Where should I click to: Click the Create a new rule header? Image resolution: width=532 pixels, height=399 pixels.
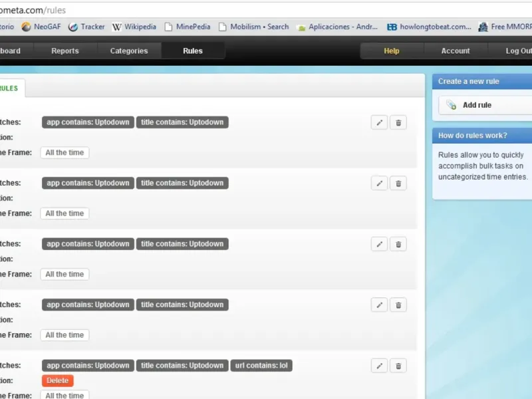(x=482, y=81)
